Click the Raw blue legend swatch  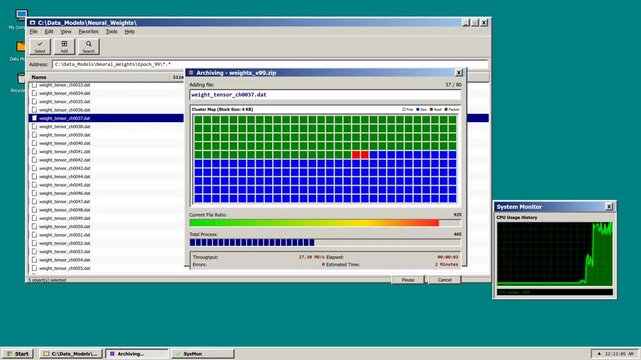pos(418,110)
